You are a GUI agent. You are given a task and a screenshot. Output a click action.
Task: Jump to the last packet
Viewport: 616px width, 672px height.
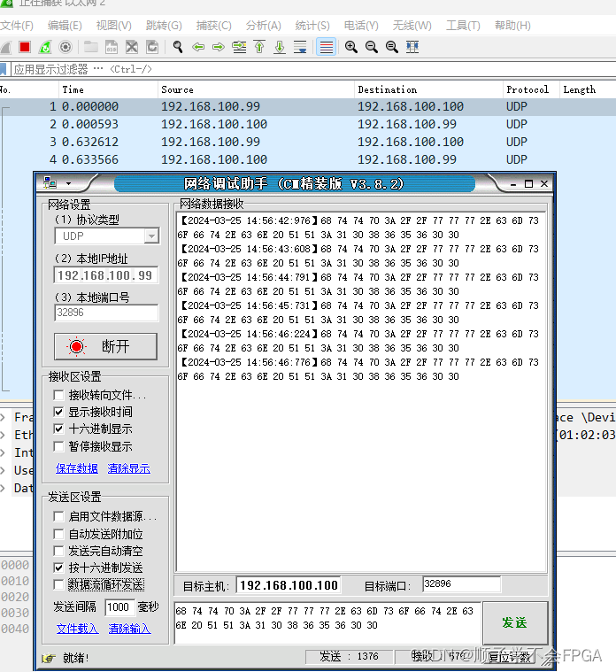pos(280,47)
